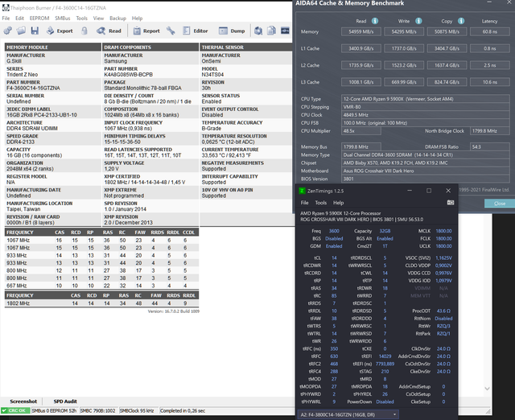Click the Read SPD toolbar button
This screenshot has height=420, width=515.
tap(109, 31)
